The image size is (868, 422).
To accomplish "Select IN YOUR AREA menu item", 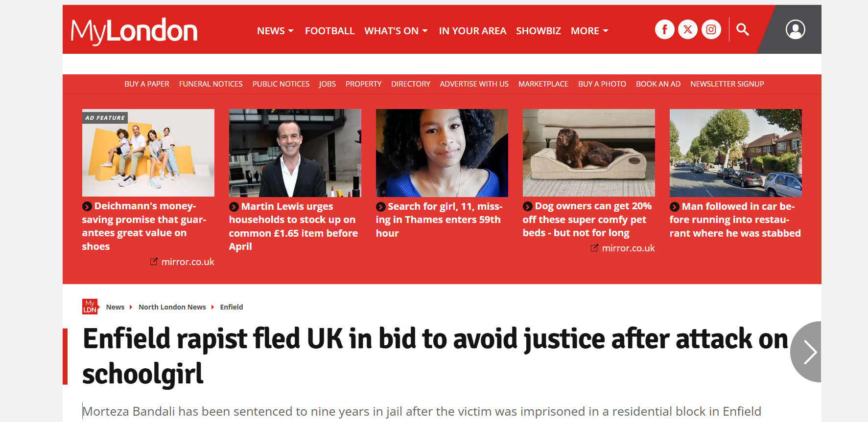I will [472, 31].
